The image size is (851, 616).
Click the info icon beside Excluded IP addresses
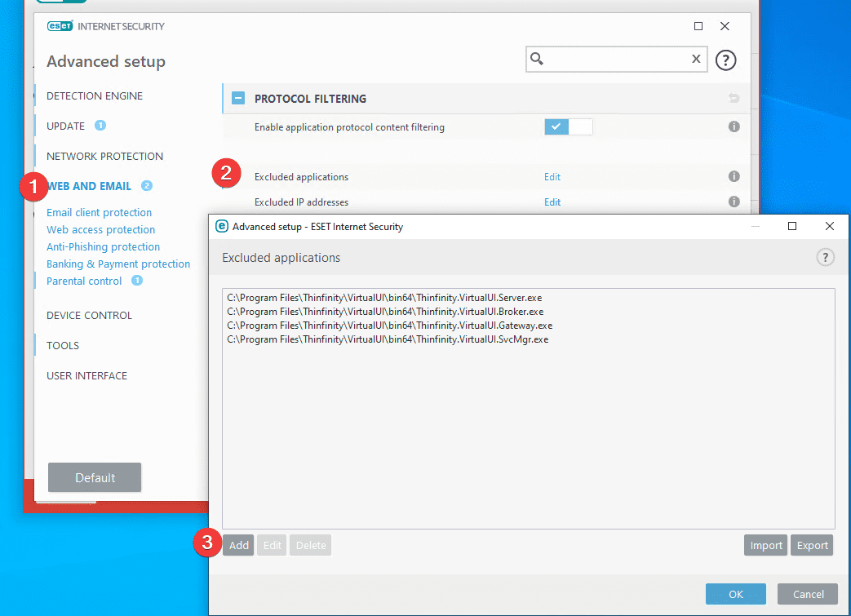[x=733, y=202]
